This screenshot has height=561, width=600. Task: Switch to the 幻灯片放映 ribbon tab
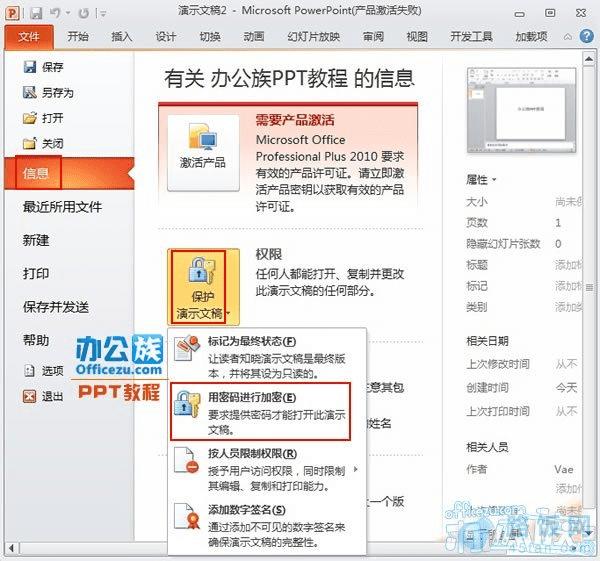(x=314, y=37)
